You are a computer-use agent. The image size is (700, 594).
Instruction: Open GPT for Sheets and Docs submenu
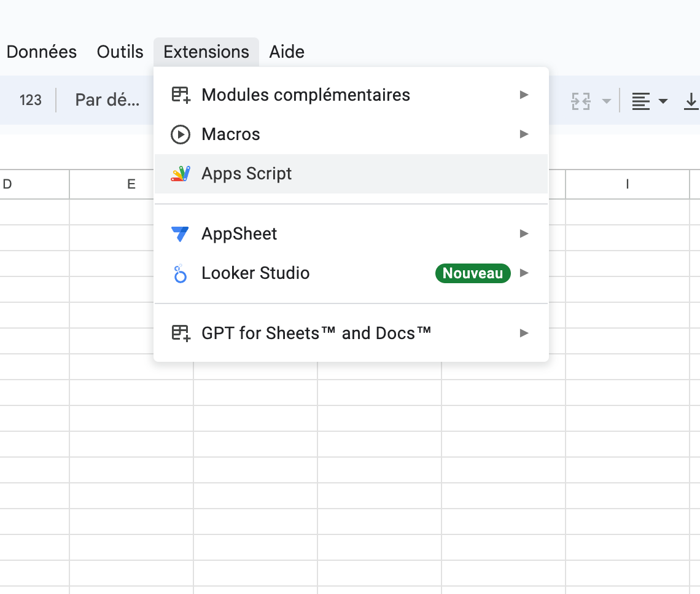(x=351, y=333)
